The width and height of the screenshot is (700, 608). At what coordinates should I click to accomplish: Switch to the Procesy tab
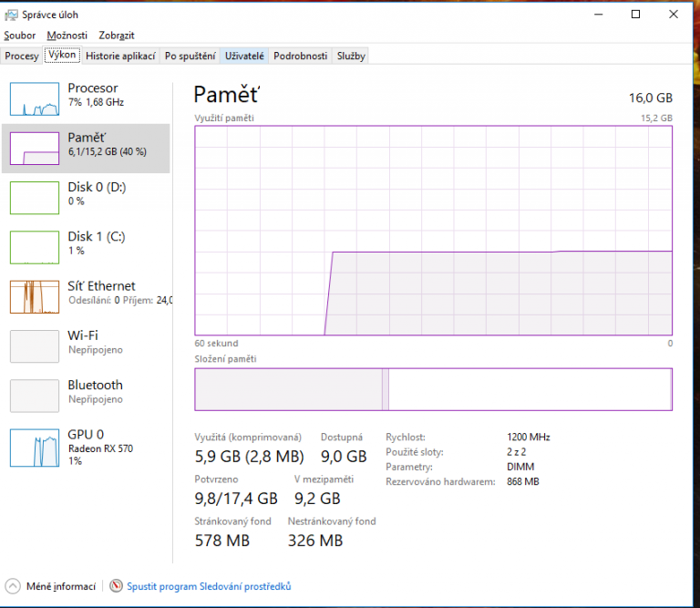22,56
